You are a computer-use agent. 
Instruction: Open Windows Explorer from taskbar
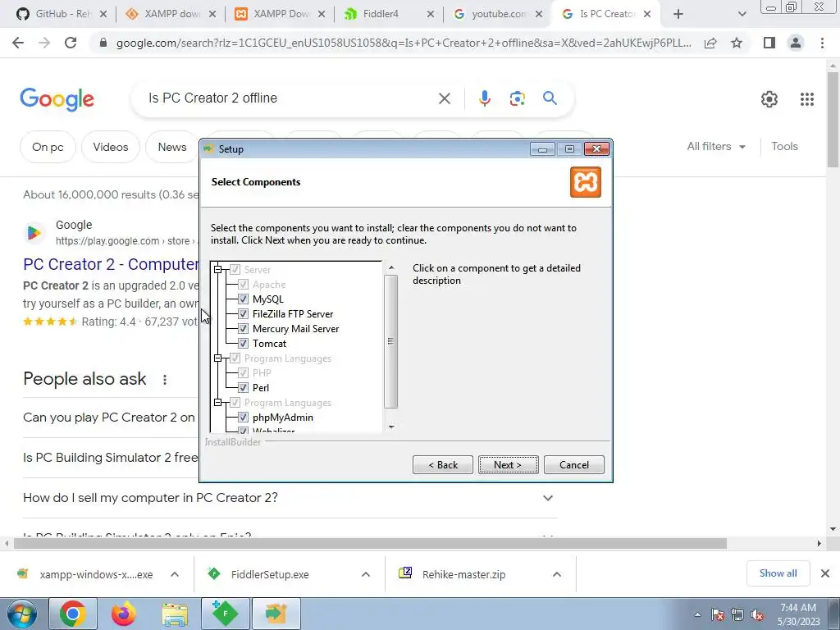point(175,614)
